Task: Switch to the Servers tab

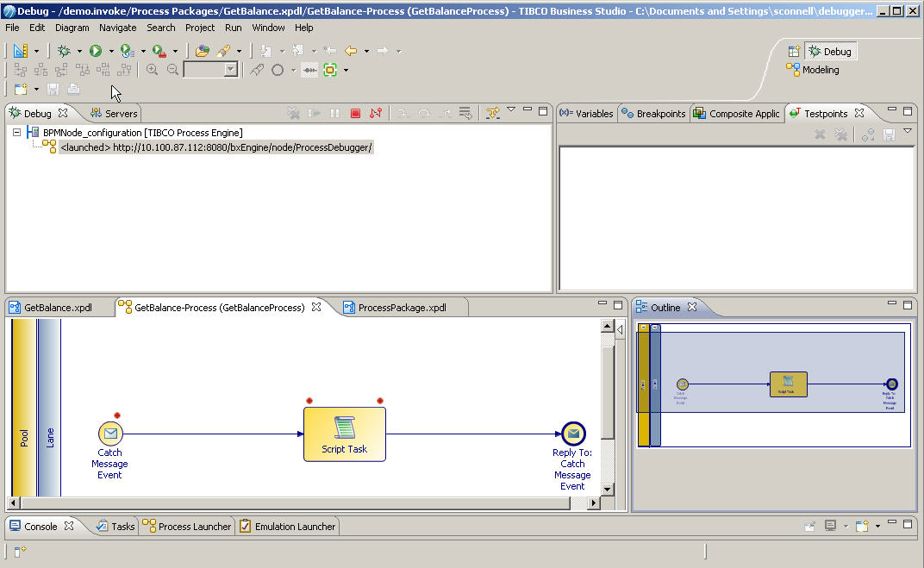Action: pos(114,113)
